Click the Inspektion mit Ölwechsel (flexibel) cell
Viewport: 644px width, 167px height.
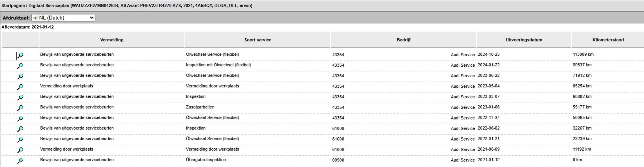pyautogui.click(x=218, y=65)
